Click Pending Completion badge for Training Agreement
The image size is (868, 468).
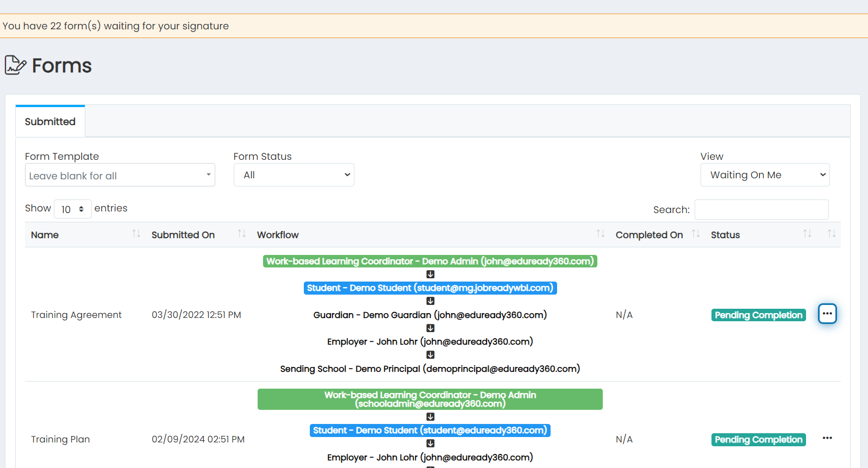pyautogui.click(x=758, y=315)
